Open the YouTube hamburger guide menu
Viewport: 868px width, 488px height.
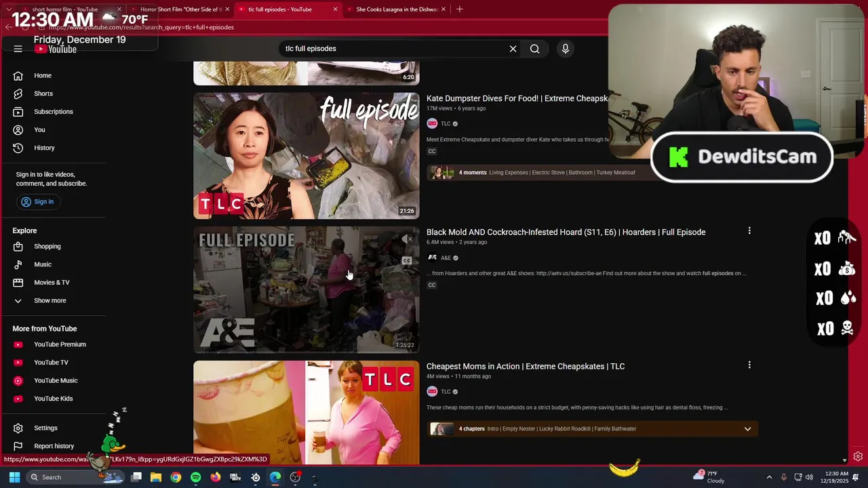pos(18,49)
